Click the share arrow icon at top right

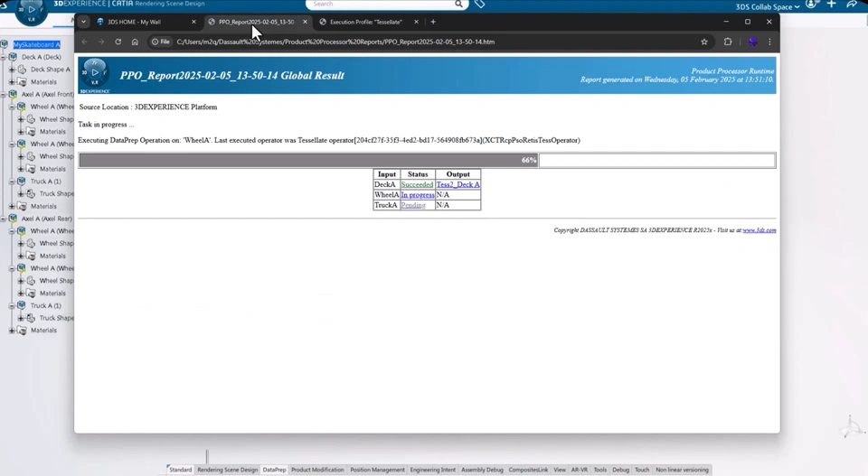pos(852,5)
